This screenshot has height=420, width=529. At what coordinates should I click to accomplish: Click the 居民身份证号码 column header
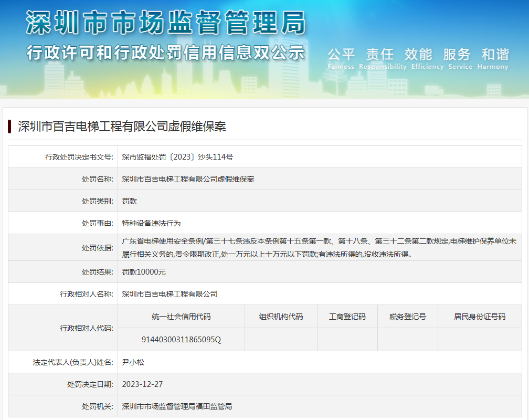click(480, 317)
